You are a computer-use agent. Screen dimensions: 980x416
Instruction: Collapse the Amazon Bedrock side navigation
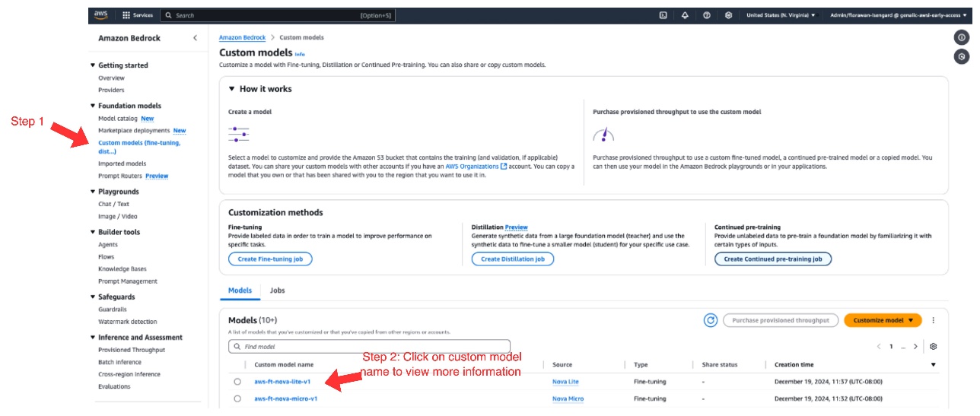tap(195, 38)
